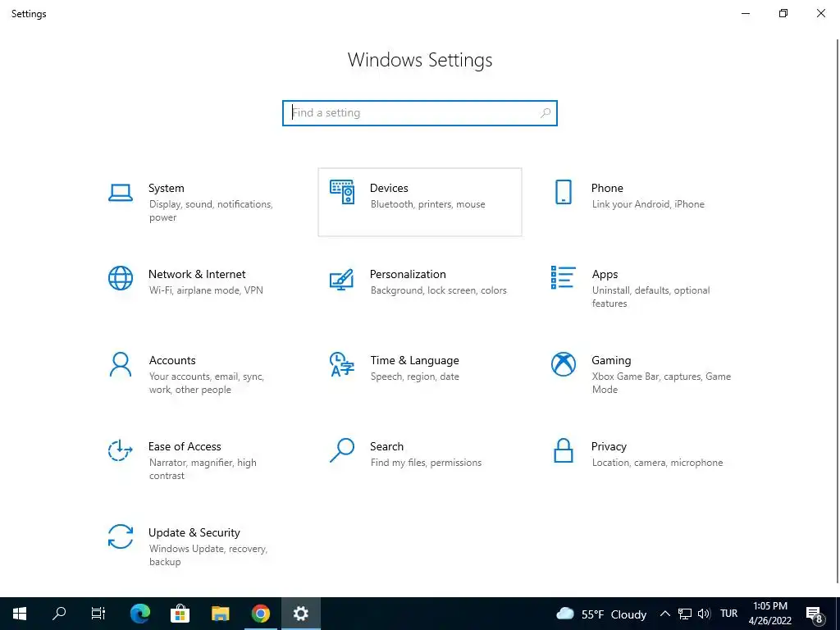Click the Ease of Access icon
Screen dimensions: 840x630
(x=121, y=450)
